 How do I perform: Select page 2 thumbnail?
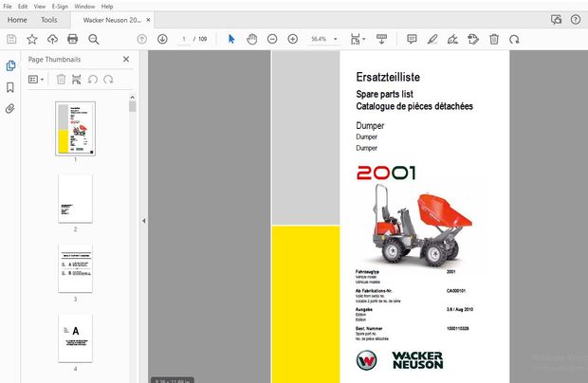click(75, 199)
